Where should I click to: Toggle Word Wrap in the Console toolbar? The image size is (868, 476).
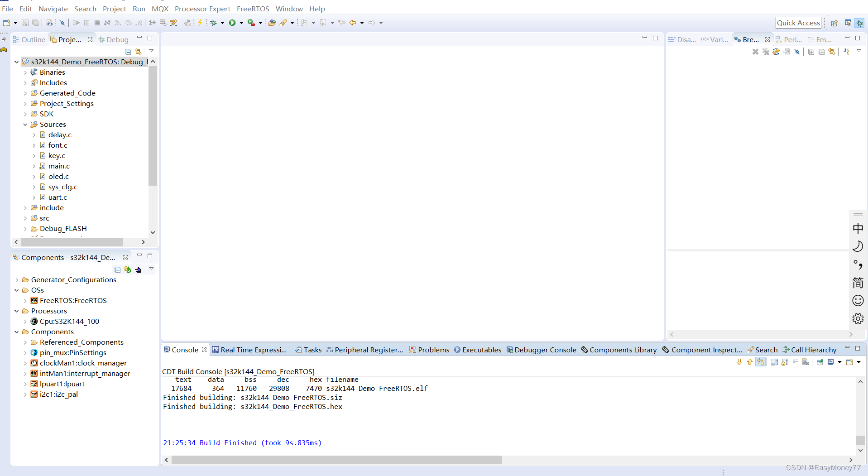pyautogui.click(x=796, y=362)
